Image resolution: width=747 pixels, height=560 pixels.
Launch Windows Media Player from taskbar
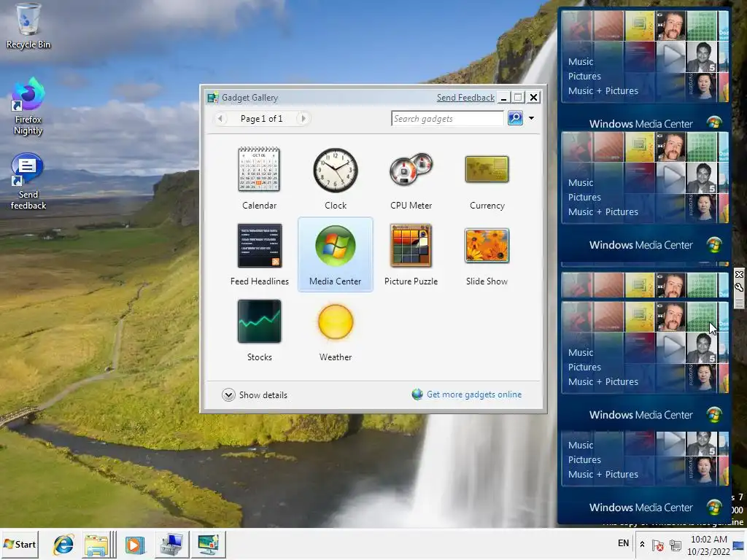tap(134, 544)
